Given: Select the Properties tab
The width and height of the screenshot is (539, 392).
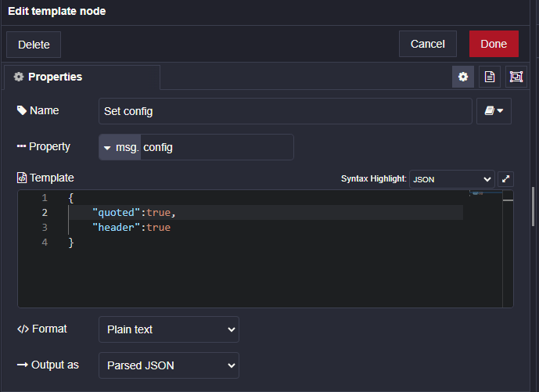Looking at the screenshot, I should 82,77.
